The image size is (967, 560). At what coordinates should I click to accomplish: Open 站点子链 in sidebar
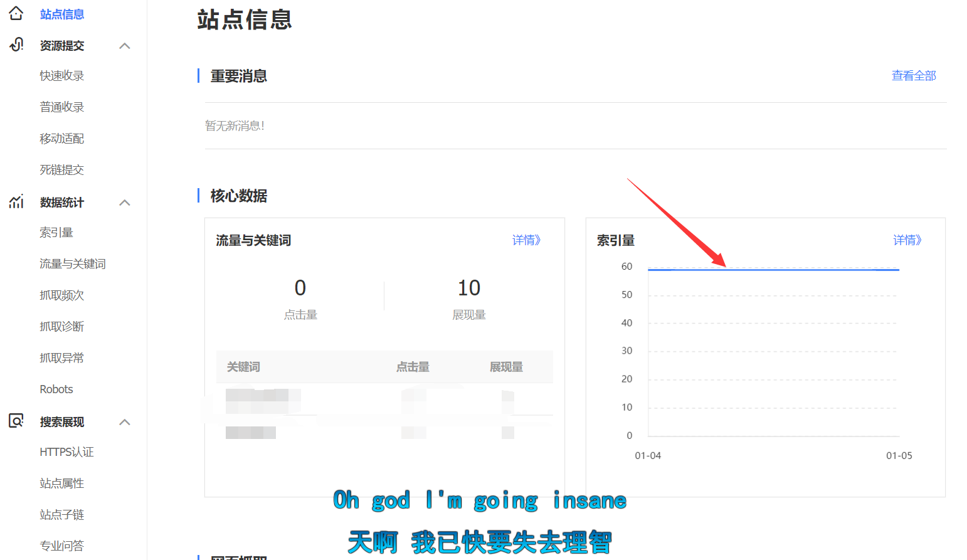62,515
